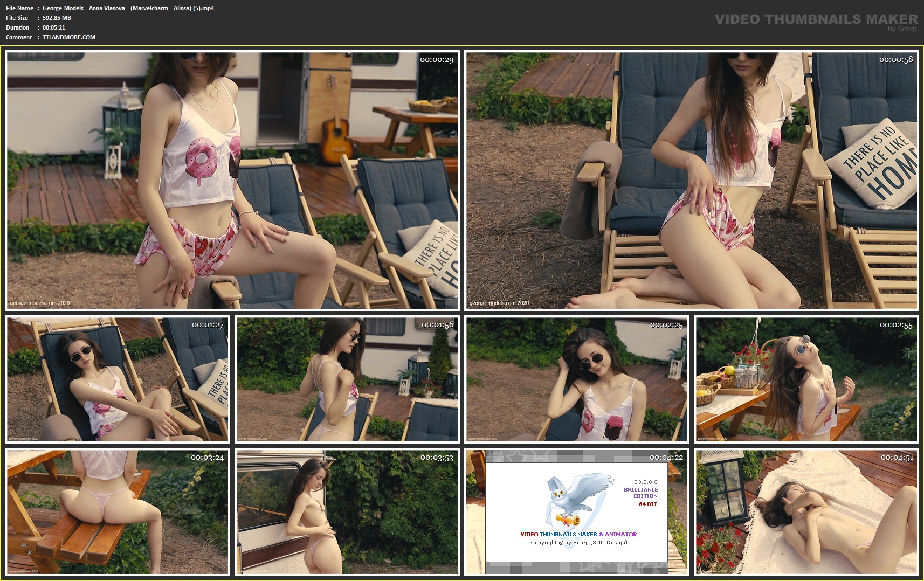Click the 'BRILLIANCE EDITION' label

click(640, 493)
